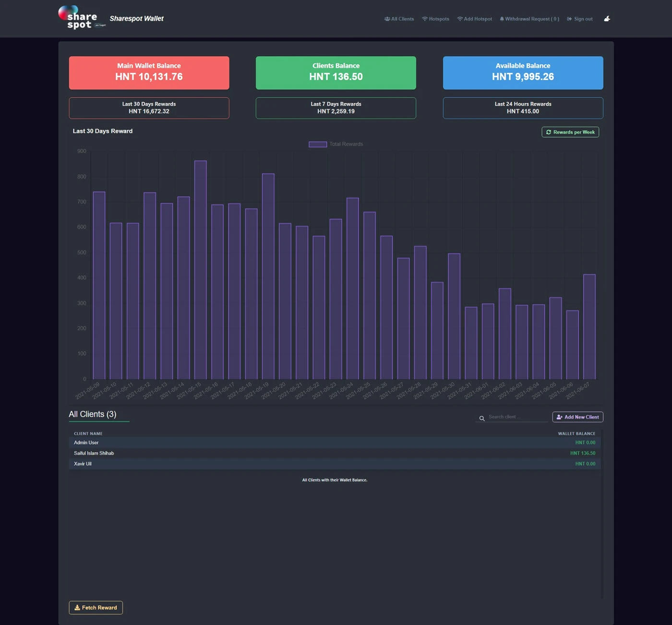Click the Add Hotspot wifi icon
This screenshot has height=625, width=672.
(459, 19)
